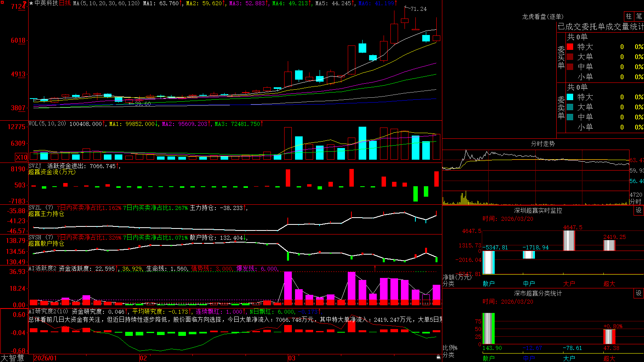644x362 pixels.
Task: Click the 超大 bar labeled 2419.25
Action: click(x=609, y=245)
